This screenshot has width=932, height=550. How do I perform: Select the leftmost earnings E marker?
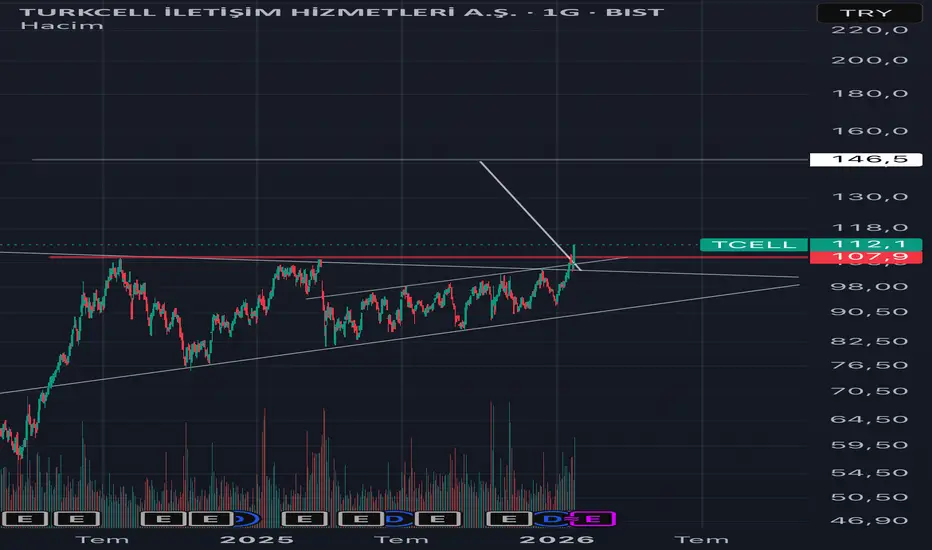tap(25, 519)
